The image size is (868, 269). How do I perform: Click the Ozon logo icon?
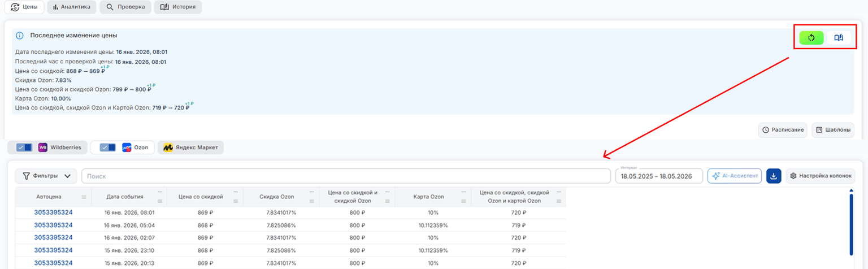127,147
